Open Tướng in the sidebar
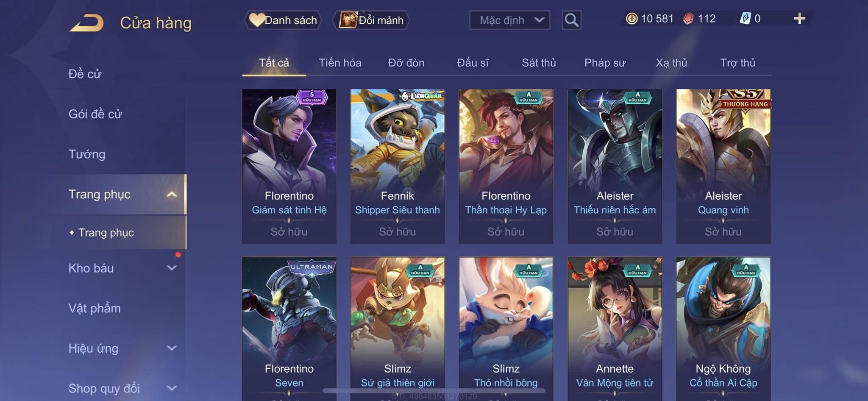 (x=87, y=154)
